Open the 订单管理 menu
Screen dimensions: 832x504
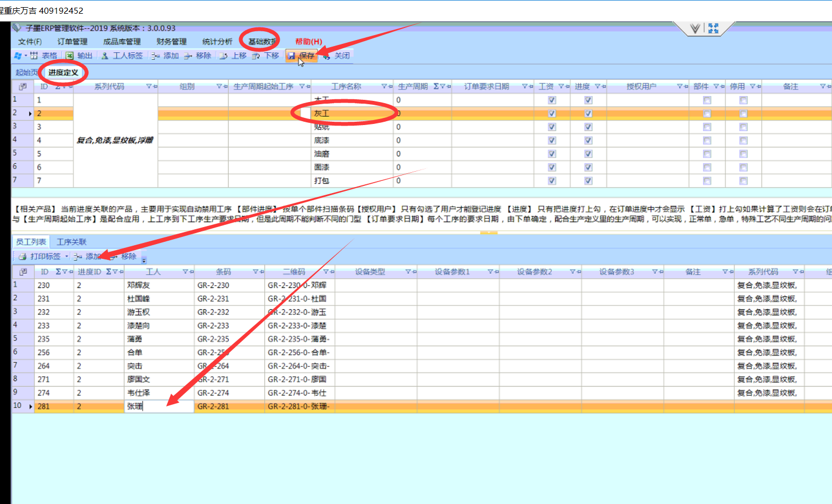pyautogui.click(x=72, y=42)
